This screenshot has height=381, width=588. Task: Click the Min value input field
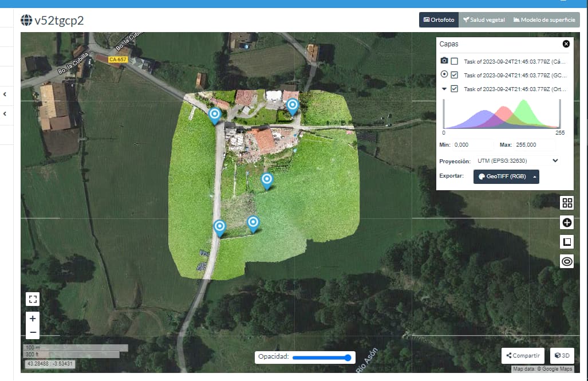pyautogui.click(x=472, y=144)
